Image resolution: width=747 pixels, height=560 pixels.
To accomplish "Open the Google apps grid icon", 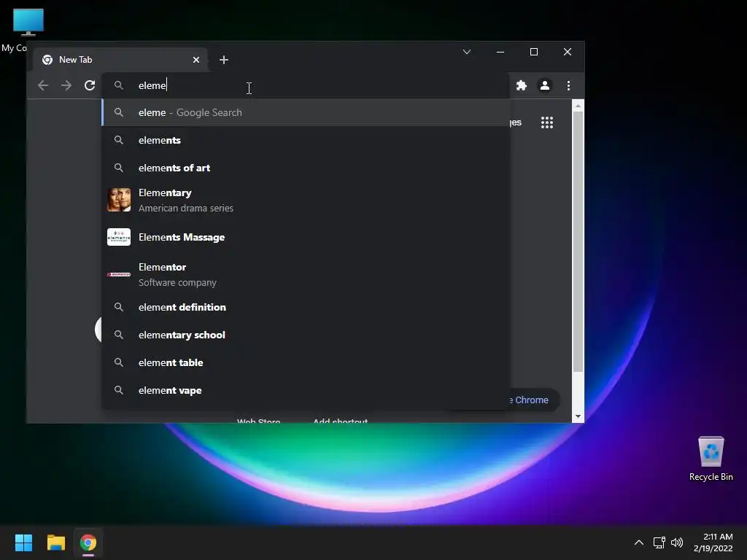I will 547,122.
